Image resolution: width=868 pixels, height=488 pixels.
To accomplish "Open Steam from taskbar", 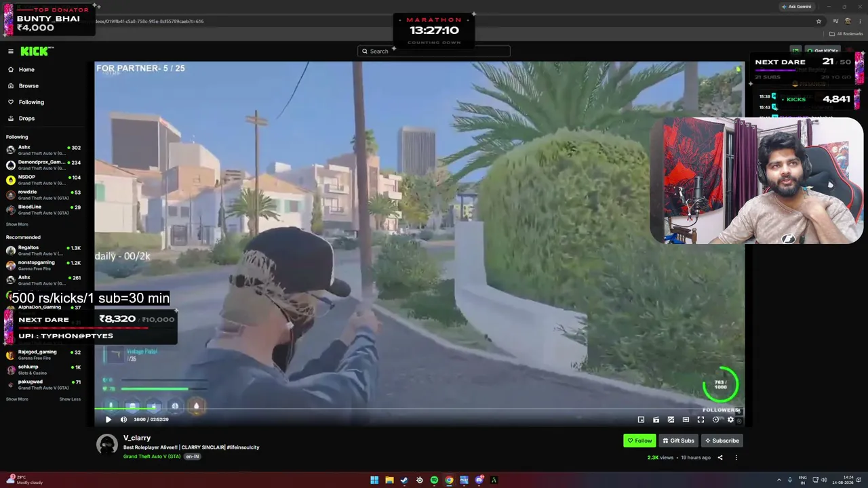I will (x=404, y=481).
